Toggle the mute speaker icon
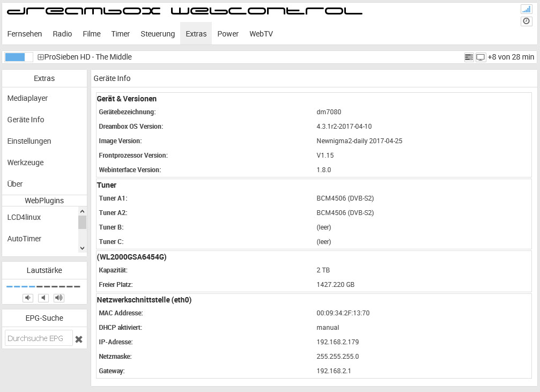540x392 pixels. click(x=43, y=298)
